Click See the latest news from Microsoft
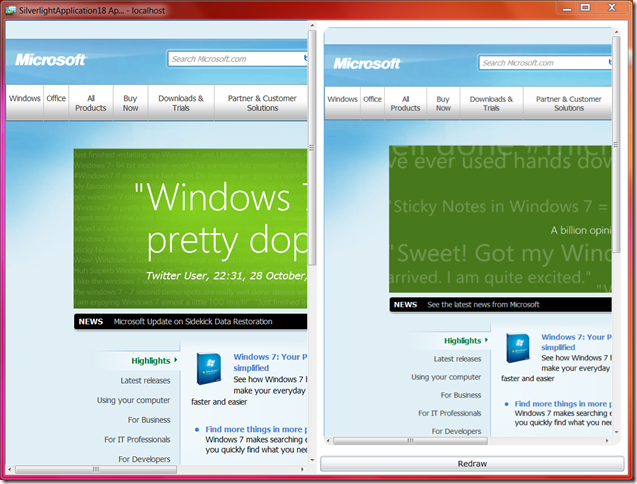 click(x=483, y=305)
